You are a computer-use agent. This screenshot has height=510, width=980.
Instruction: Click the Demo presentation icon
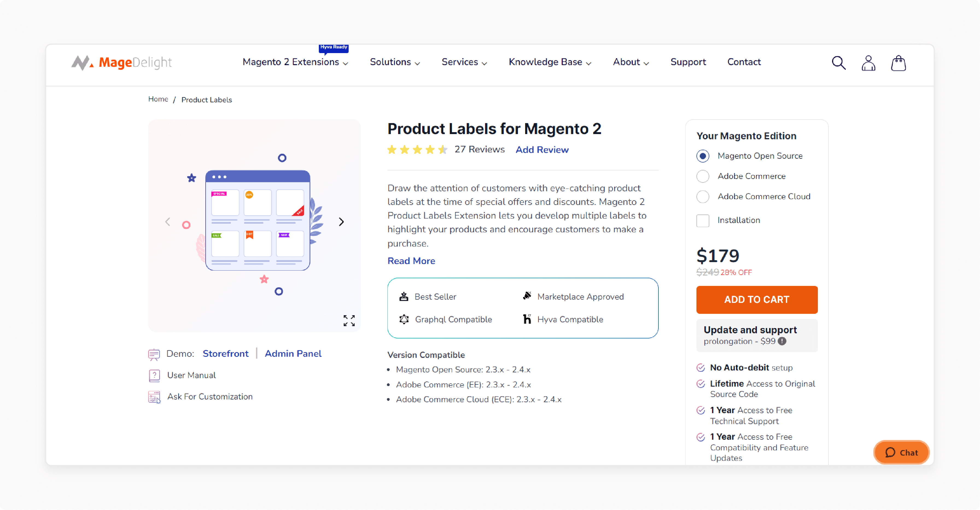click(x=154, y=354)
